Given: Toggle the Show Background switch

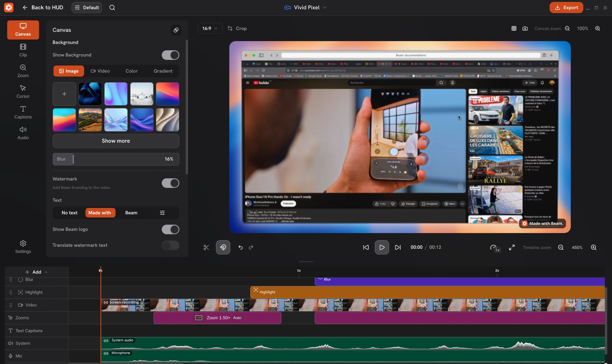Looking at the screenshot, I should 171,55.
